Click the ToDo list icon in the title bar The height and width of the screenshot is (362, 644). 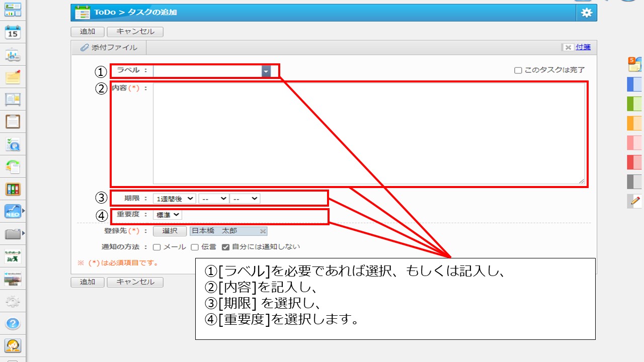[82, 13]
